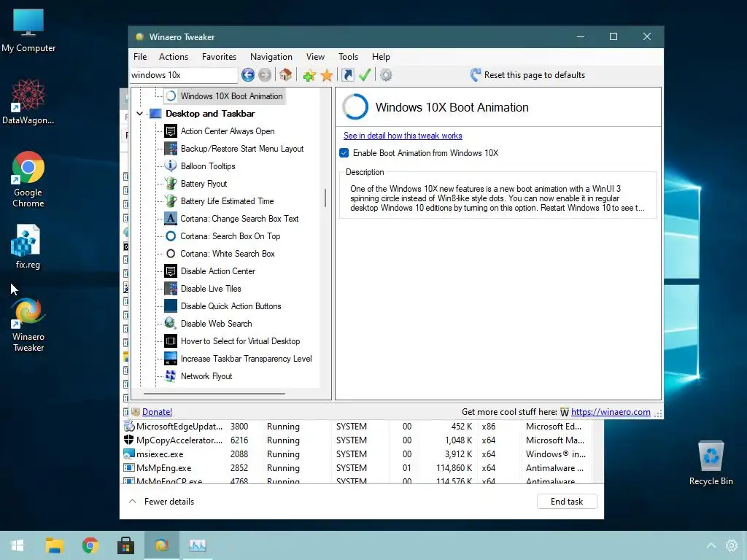The image size is (747, 560).
Task: Uncheck Enable Boot Animation from Windows 10X
Action: coord(344,153)
